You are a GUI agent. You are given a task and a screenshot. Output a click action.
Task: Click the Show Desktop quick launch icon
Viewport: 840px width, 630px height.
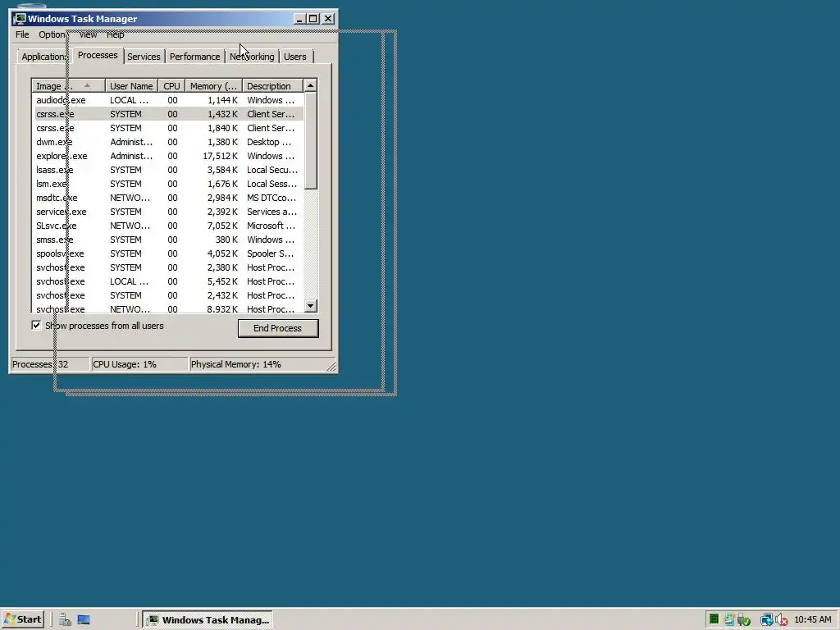(84, 620)
